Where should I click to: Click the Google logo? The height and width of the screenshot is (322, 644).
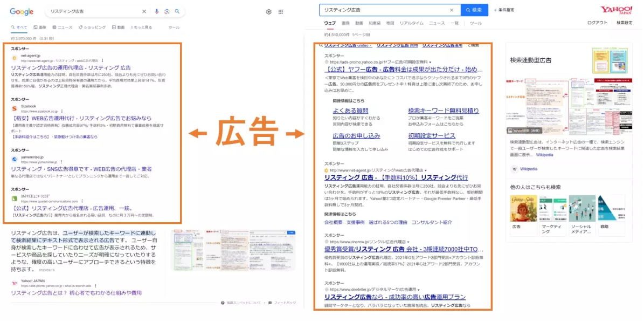pos(22,11)
